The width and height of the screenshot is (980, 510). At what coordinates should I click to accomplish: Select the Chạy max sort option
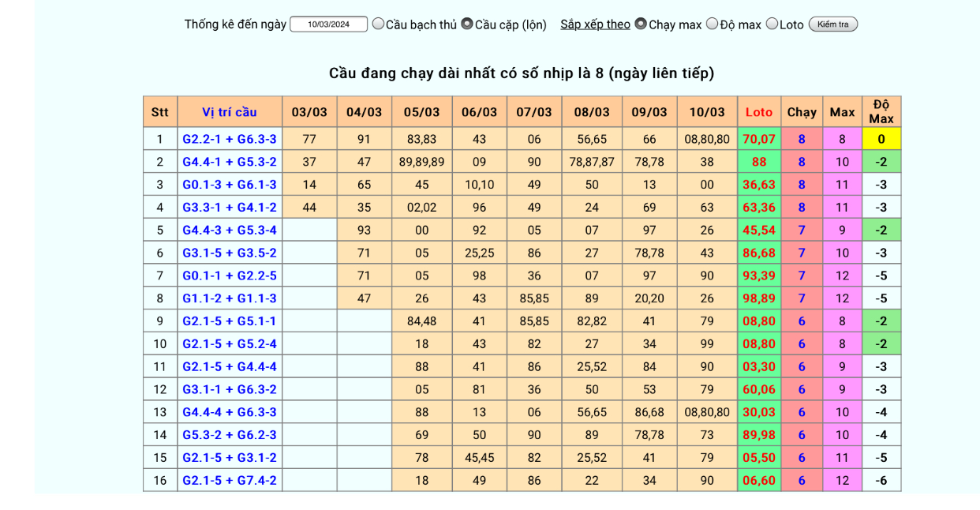pyautogui.click(x=641, y=24)
